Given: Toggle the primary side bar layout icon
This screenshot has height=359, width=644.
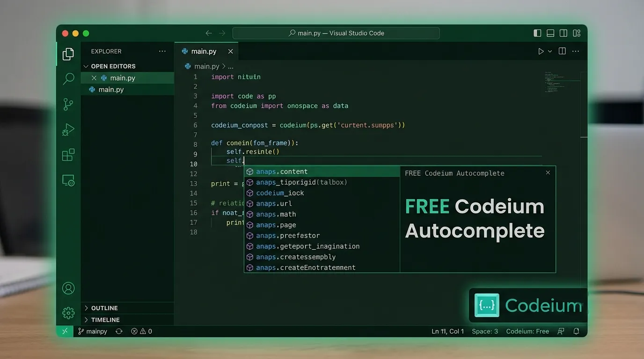Looking at the screenshot, I should point(537,33).
